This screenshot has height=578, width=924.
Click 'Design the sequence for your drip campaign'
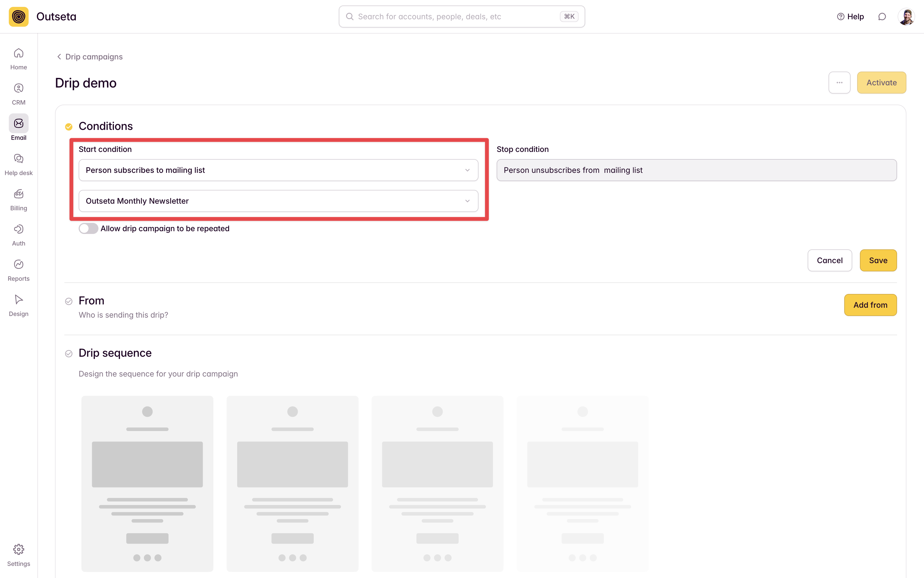pyautogui.click(x=158, y=374)
